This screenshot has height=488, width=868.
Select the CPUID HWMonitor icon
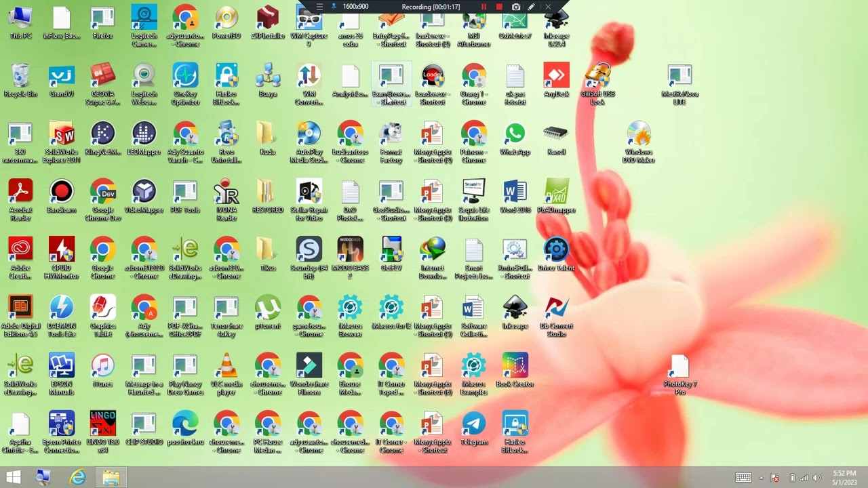[x=62, y=259]
